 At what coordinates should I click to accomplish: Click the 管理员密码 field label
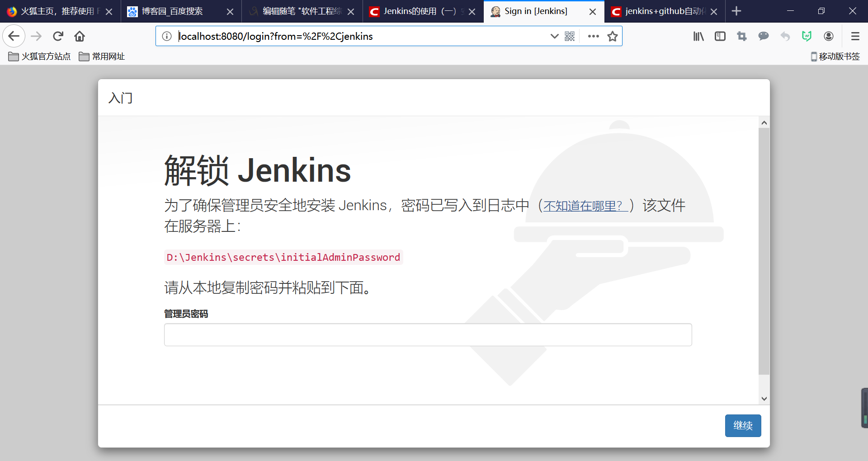(186, 314)
